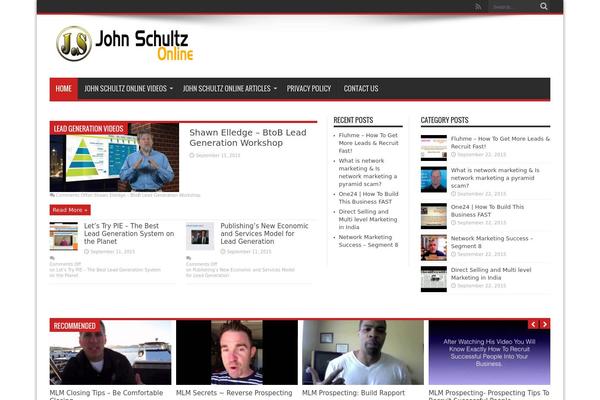
Task: Open MLM Closing Tips title link
Action: pos(106,394)
